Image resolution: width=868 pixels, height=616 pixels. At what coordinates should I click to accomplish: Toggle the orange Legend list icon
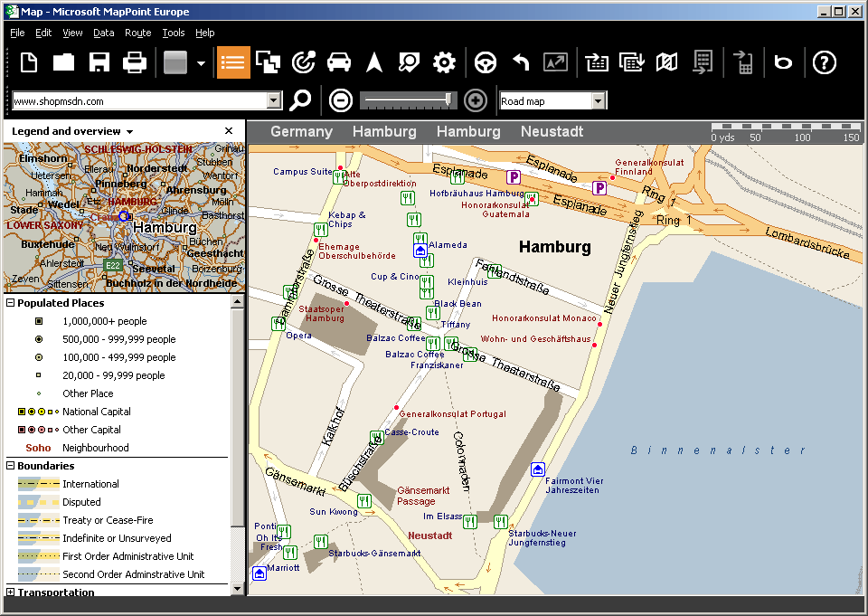(233, 62)
